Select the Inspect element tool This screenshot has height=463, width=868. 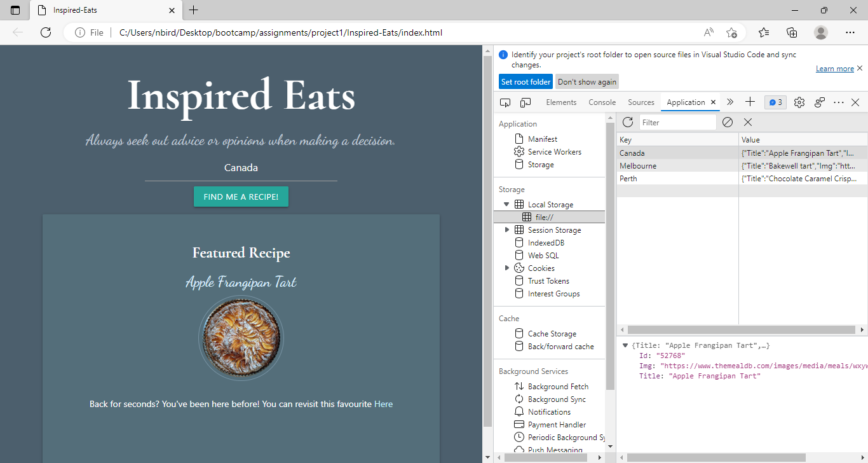(505, 102)
